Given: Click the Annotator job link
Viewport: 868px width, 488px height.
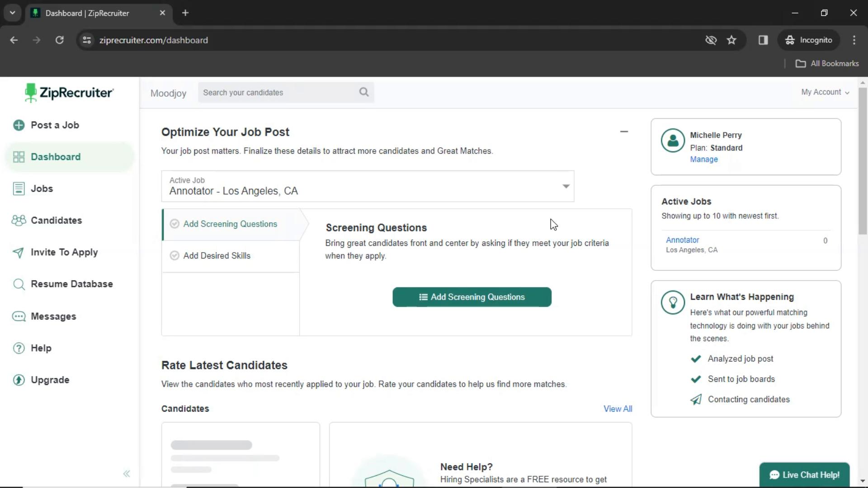Looking at the screenshot, I should pos(683,239).
